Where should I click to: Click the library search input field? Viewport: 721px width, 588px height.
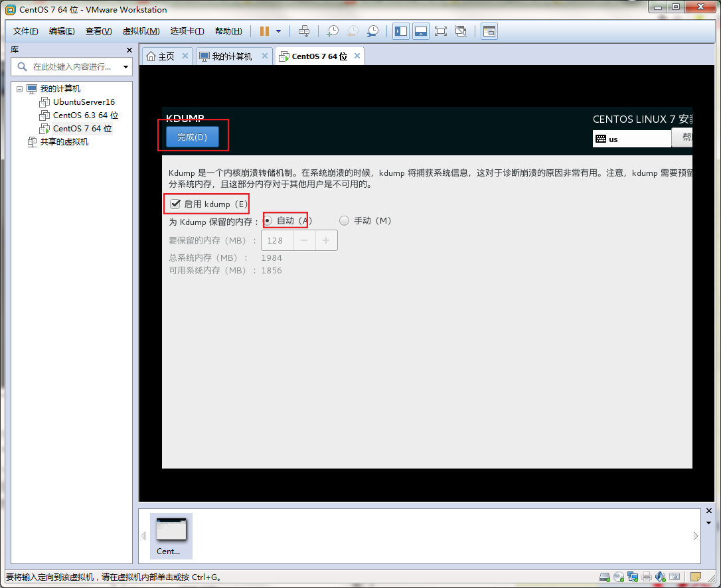click(72, 67)
